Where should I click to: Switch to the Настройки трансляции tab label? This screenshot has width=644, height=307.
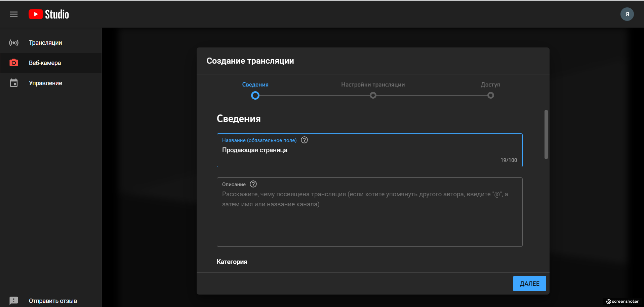pyautogui.click(x=373, y=84)
